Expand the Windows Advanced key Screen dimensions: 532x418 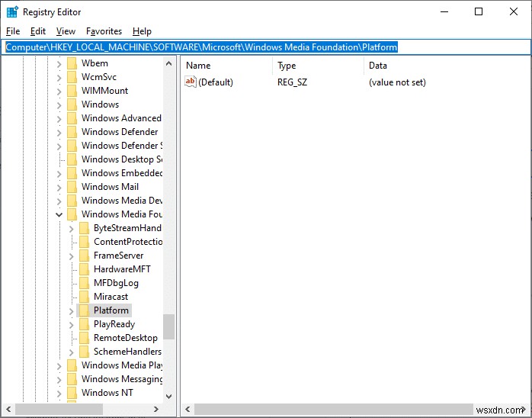click(59, 119)
